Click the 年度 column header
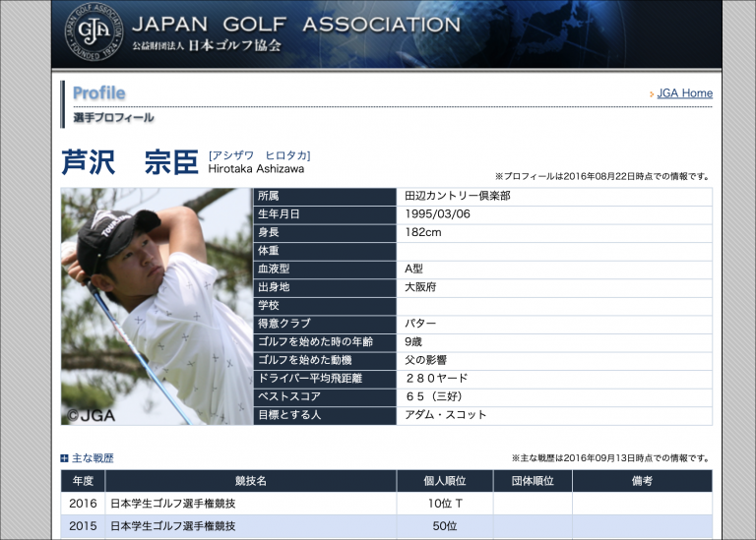The width and height of the screenshot is (756, 540). click(83, 481)
